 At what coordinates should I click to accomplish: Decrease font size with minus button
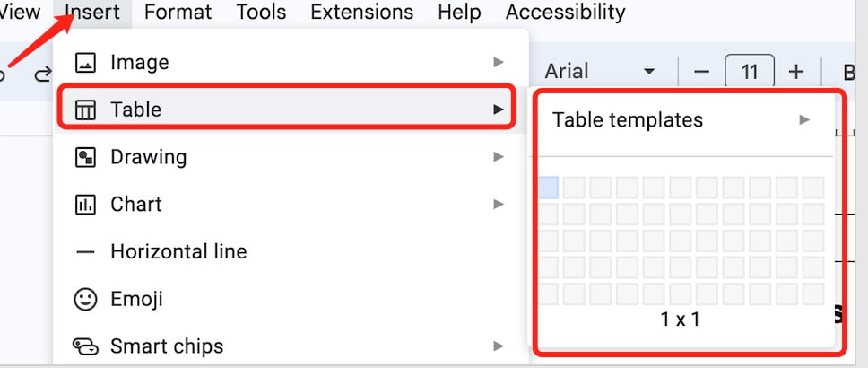(x=701, y=72)
